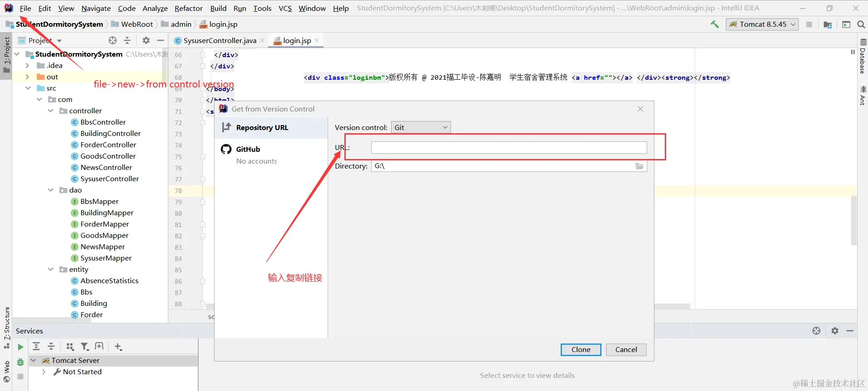Collapse the src folder
The image size is (868, 391).
pos(28,88)
